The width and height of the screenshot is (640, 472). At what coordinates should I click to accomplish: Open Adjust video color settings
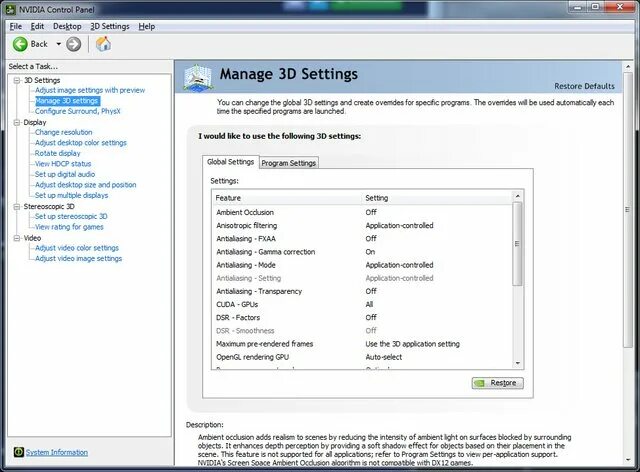(77, 248)
